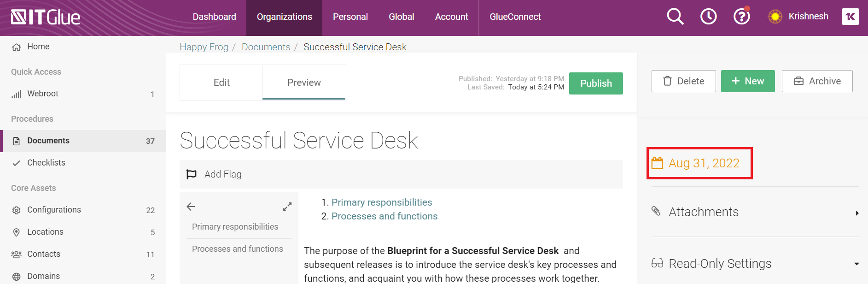This screenshot has width=868, height=284.
Task: Open the Primary responsibilities link
Action: (x=382, y=202)
